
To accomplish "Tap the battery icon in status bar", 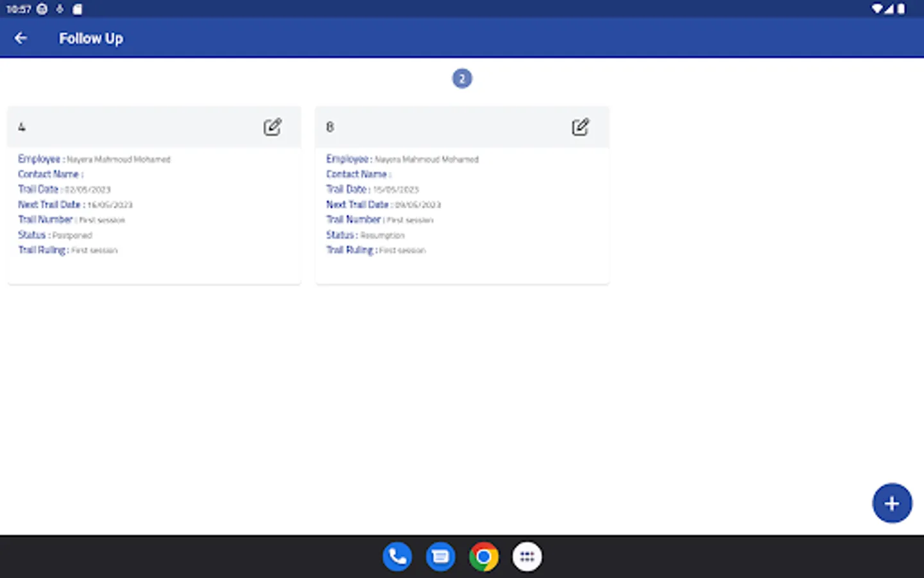I will coord(901,9).
